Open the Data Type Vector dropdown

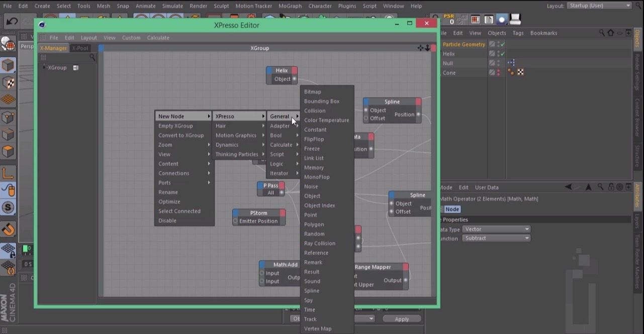[x=497, y=229]
